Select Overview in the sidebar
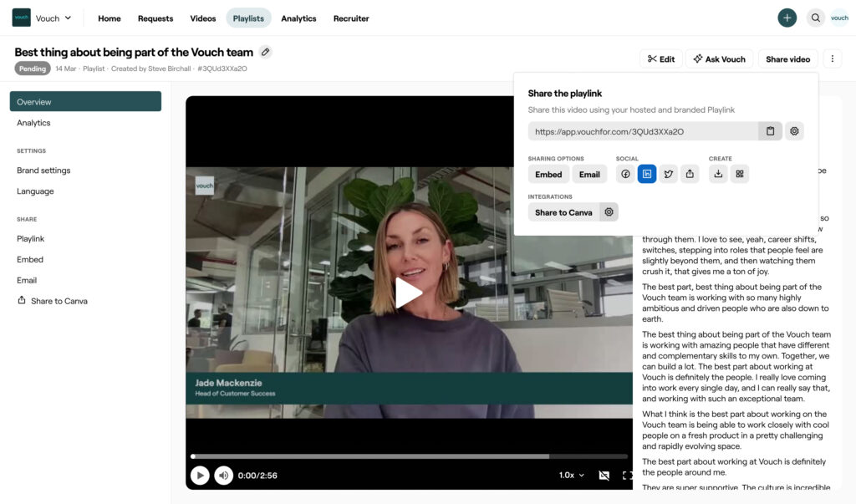Viewport: 856px width, 504px height. 86,102
